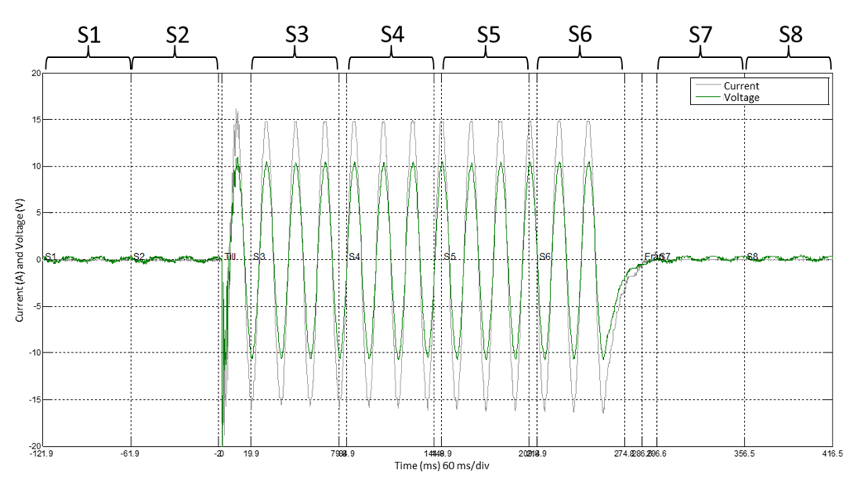Select the S8 marker label
868x480 pixels.
[752, 257]
